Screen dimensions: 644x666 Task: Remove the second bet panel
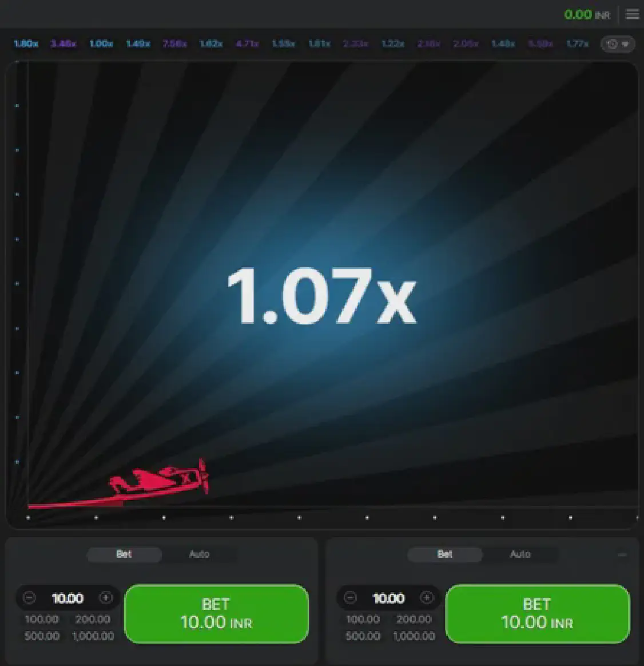622,554
